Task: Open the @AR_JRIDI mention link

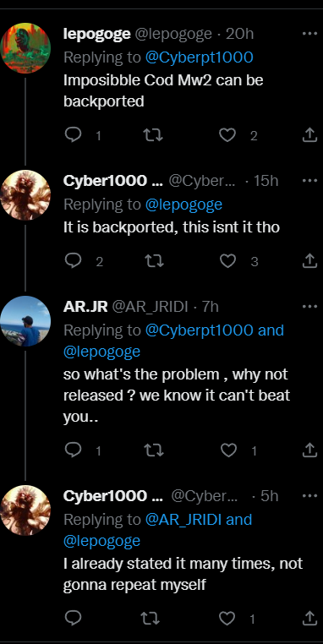Action: point(183,520)
